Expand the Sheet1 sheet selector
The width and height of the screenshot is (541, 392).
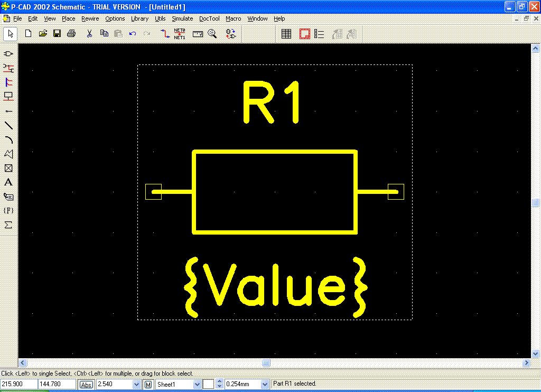click(197, 385)
